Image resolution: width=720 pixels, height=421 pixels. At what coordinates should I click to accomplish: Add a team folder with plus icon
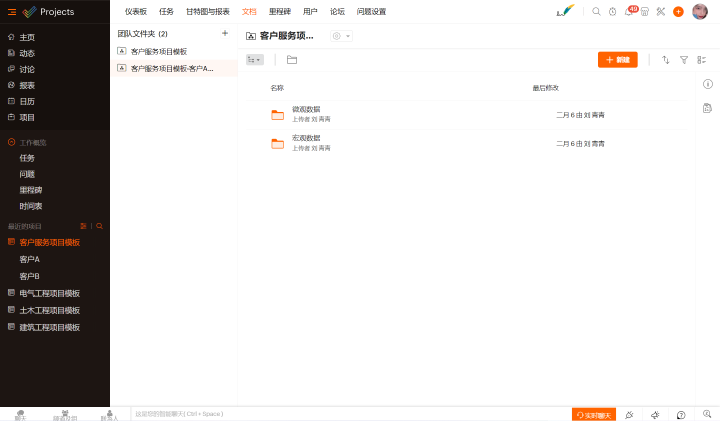(x=225, y=34)
